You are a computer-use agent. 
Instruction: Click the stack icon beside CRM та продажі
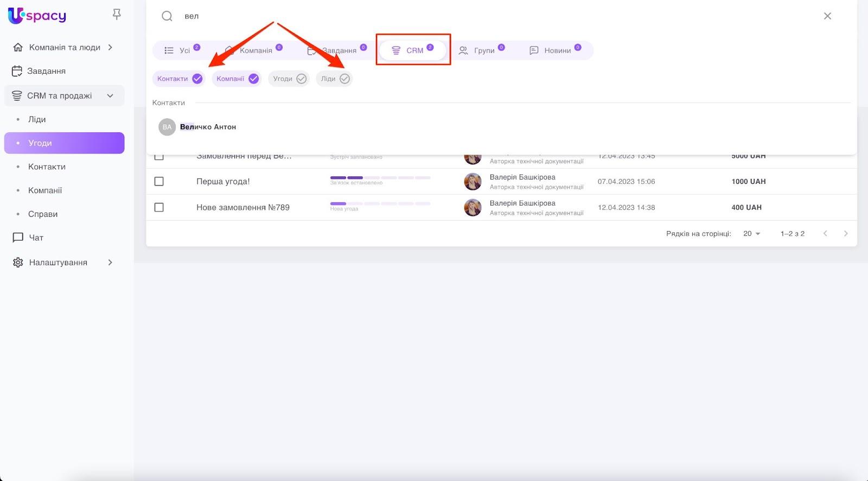17,96
